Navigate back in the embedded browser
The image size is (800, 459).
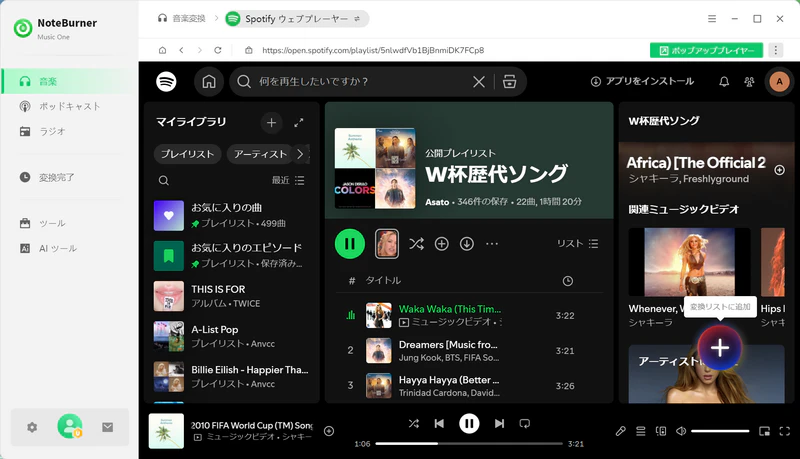click(181, 50)
